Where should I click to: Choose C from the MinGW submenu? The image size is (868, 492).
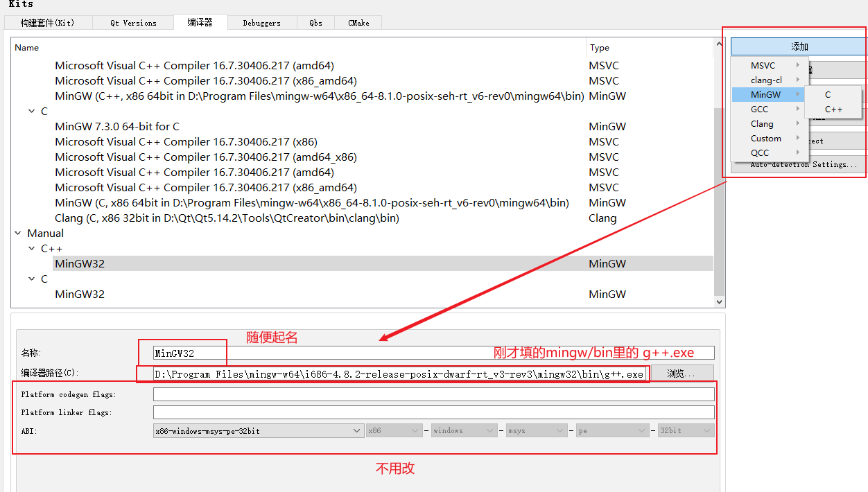[827, 94]
